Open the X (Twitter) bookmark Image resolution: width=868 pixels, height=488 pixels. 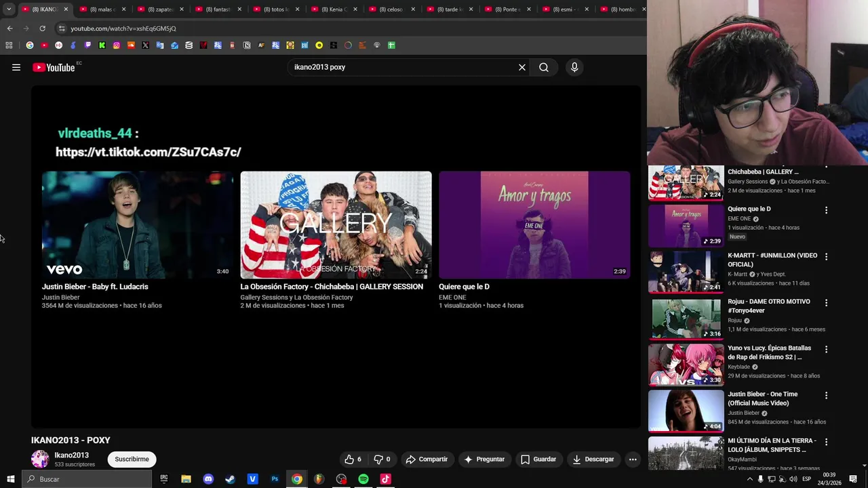tap(145, 45)
